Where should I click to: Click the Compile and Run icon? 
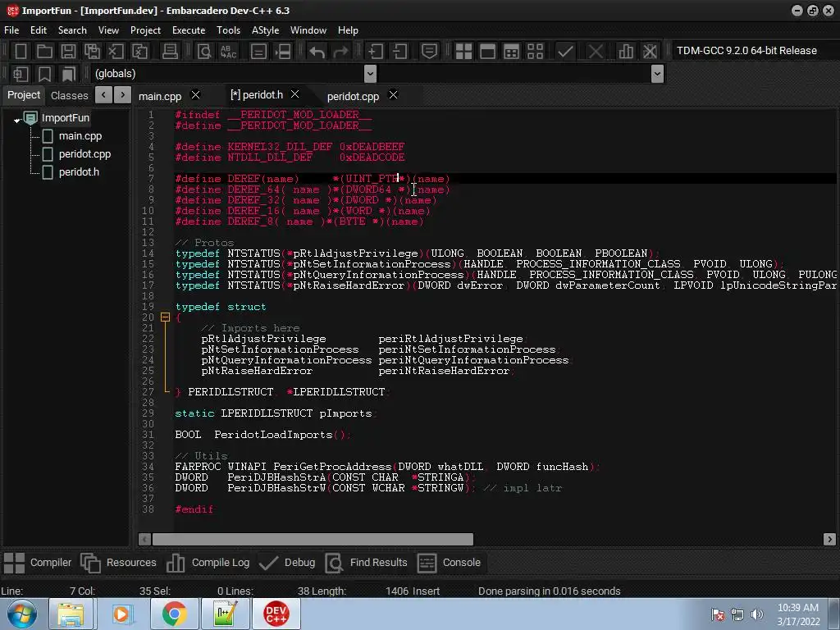[x=512, y=52]
